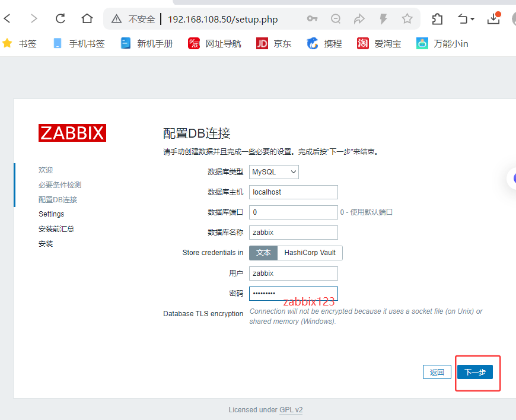Click the 配置DB连接 page heading
The image size is (516, 420).
[x=196, y=133]
